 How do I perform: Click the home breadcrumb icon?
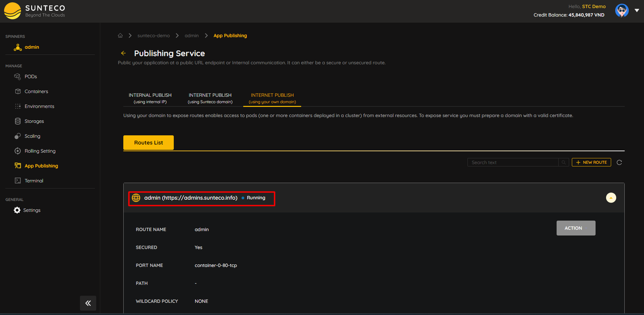pos(120,35)
